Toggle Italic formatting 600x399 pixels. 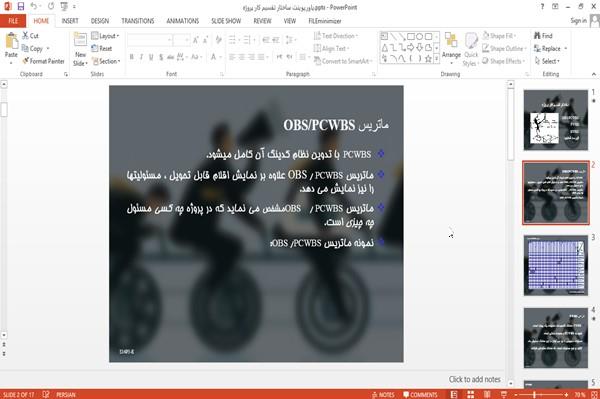pos(141,57)
